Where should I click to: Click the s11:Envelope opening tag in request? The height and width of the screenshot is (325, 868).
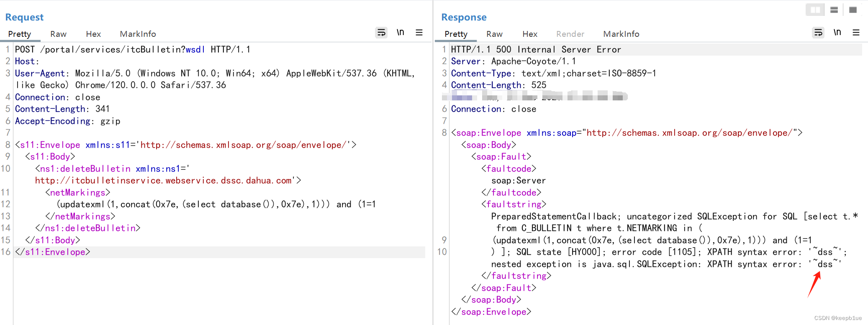pyautogui.click(x=186, y=145)
